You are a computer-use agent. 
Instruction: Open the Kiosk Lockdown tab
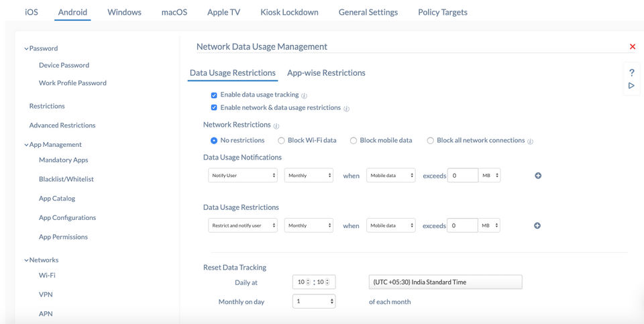[290, 12]
